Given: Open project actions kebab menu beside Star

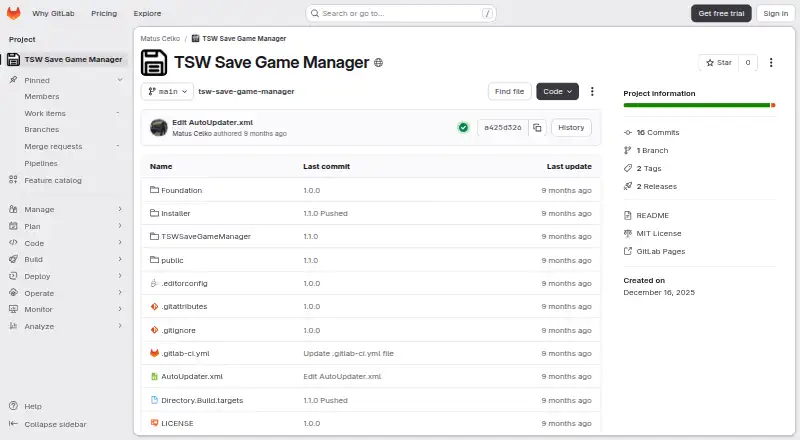Looking at the screenshot, I should 771,62.
